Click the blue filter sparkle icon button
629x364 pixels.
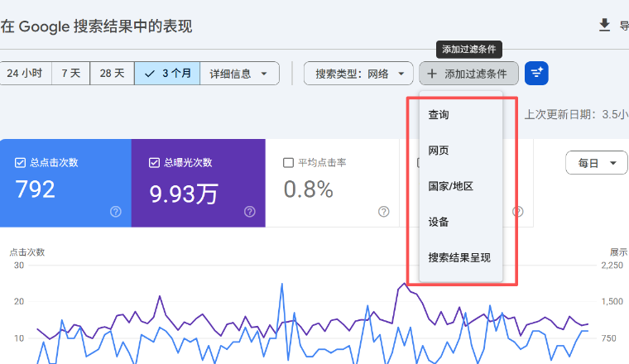point(536,74)
